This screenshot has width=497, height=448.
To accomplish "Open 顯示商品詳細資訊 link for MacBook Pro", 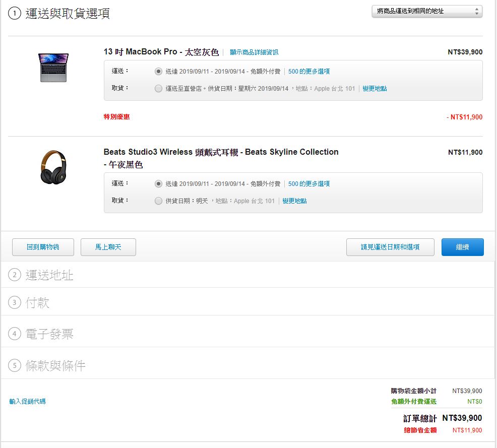I will pos(254,52).
